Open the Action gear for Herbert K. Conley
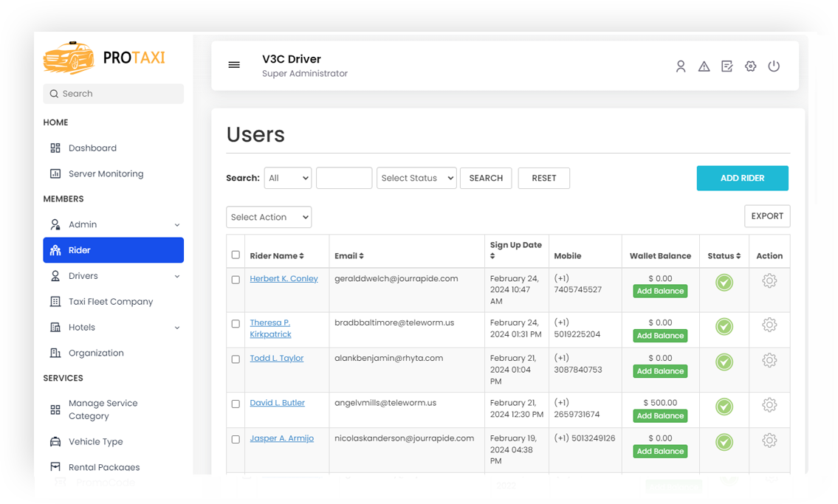Image resolution: width=838 pixels, height=504 pixels. click(x=769, y=281)
